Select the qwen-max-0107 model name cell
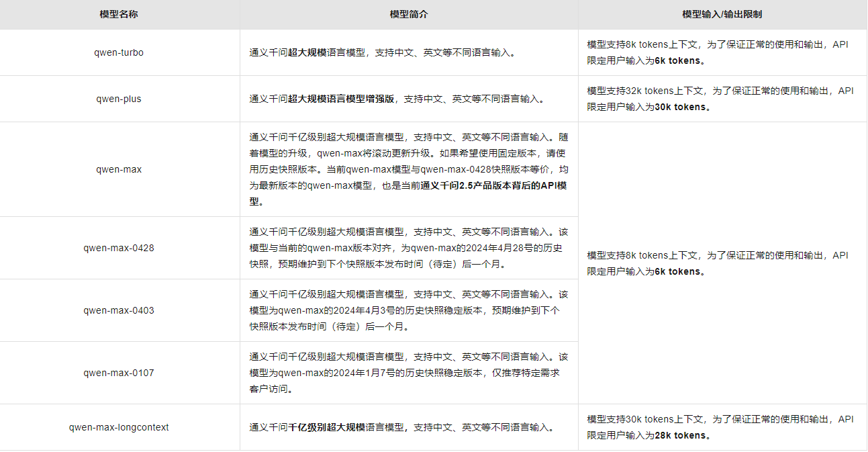 click(x=119, y=373)
